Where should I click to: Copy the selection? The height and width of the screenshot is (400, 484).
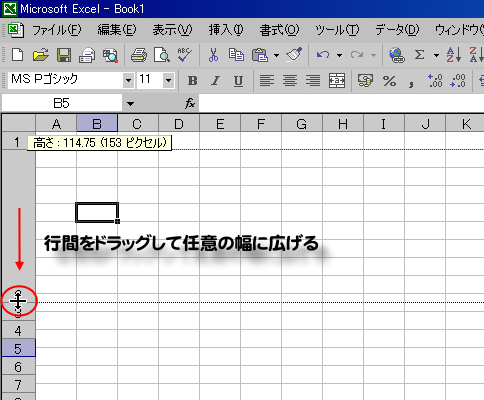[x=236, y=55]
